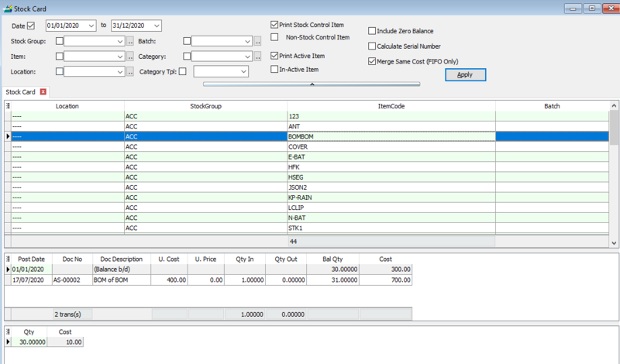This screenshot has width=620, height=364.
Task: Sort by the ItemCode column header
Action: point(391,106)
